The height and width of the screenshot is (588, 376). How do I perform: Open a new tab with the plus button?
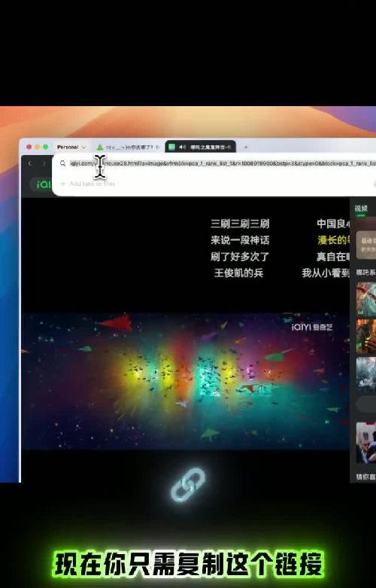click(x=246, y=147)
